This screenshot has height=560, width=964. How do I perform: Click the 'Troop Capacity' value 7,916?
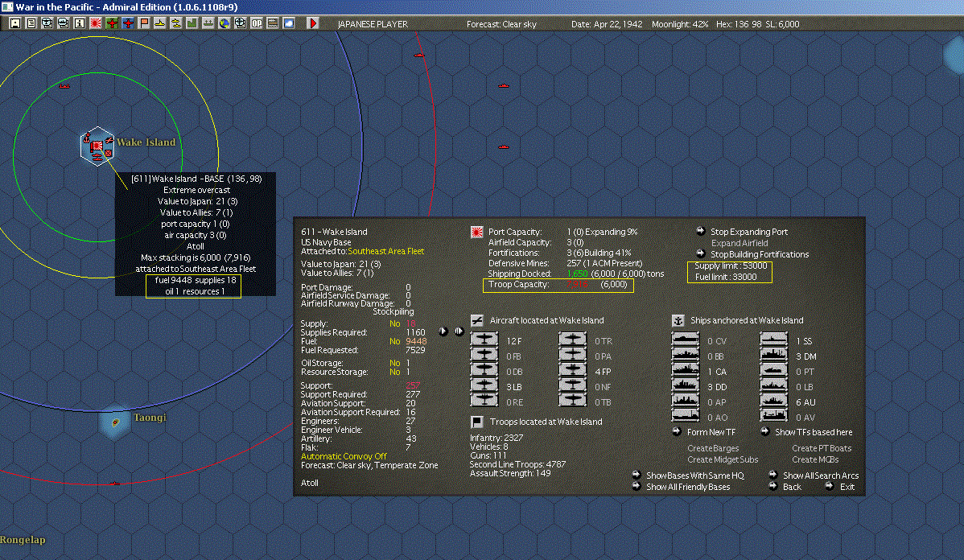pos(577,285)
